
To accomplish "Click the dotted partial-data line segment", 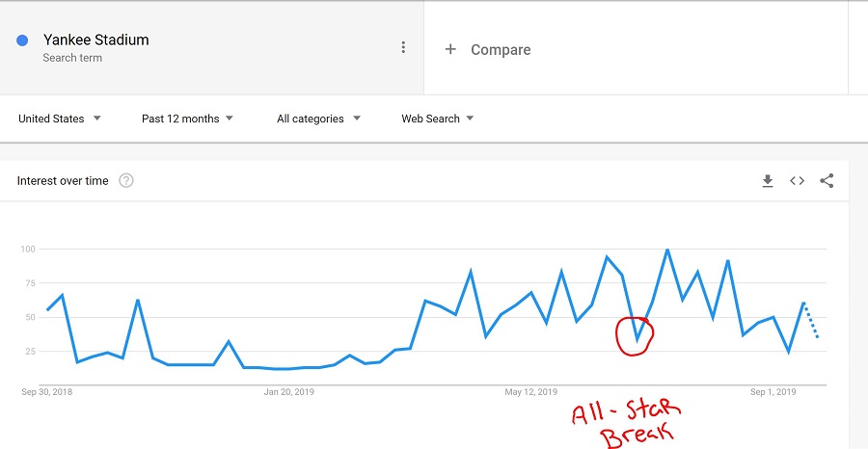I will click(x=811, y=320).
